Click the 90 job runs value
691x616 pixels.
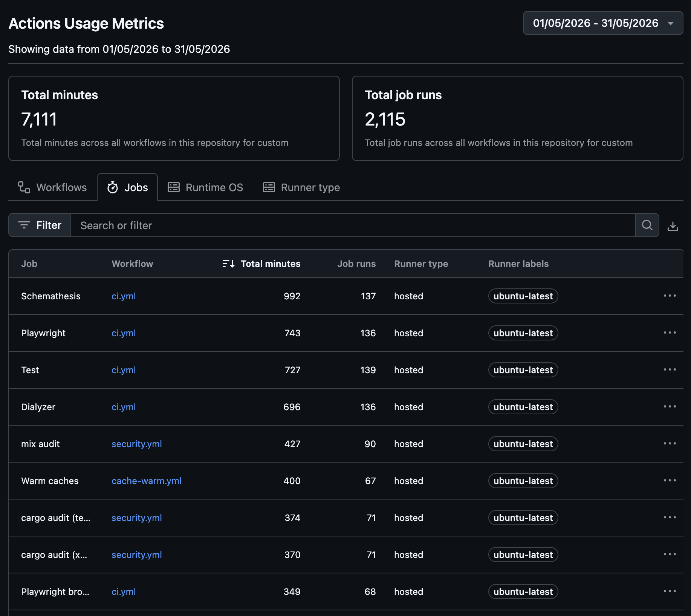pyautogui.click(x=370, y=444)
